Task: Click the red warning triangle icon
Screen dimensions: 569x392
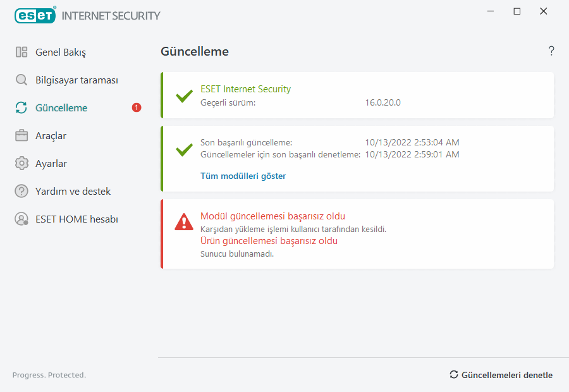Action: pos(184,221)
